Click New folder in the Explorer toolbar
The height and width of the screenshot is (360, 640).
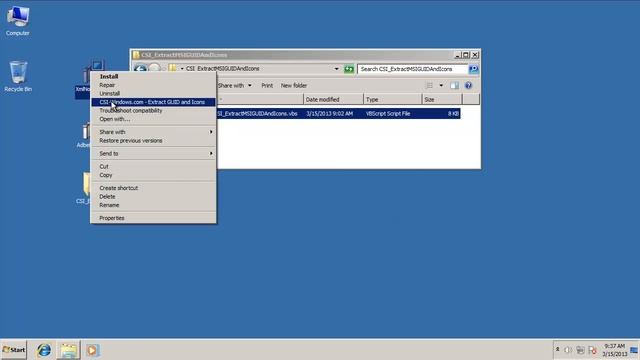(294, 85)
